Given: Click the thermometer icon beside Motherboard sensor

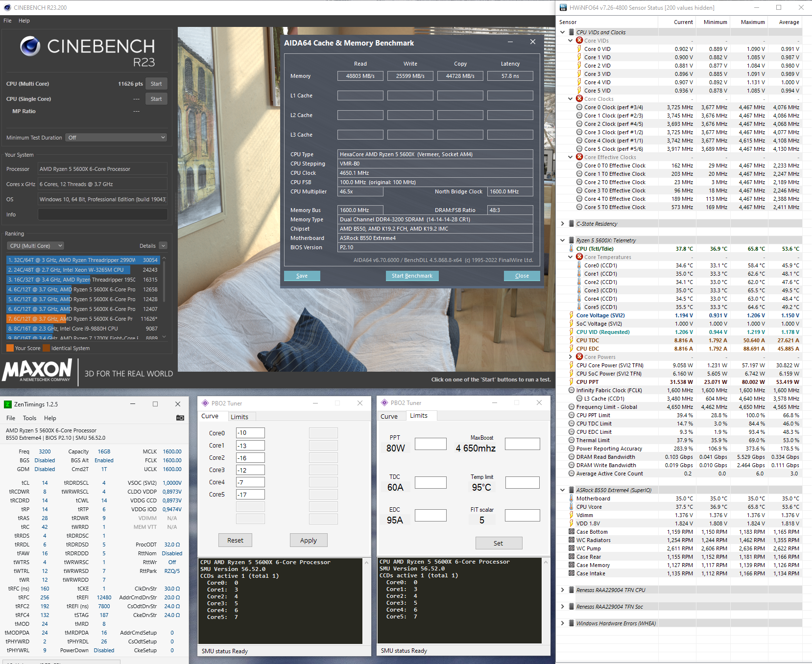Looking at the screenshot, I should [x=572, y=498].
